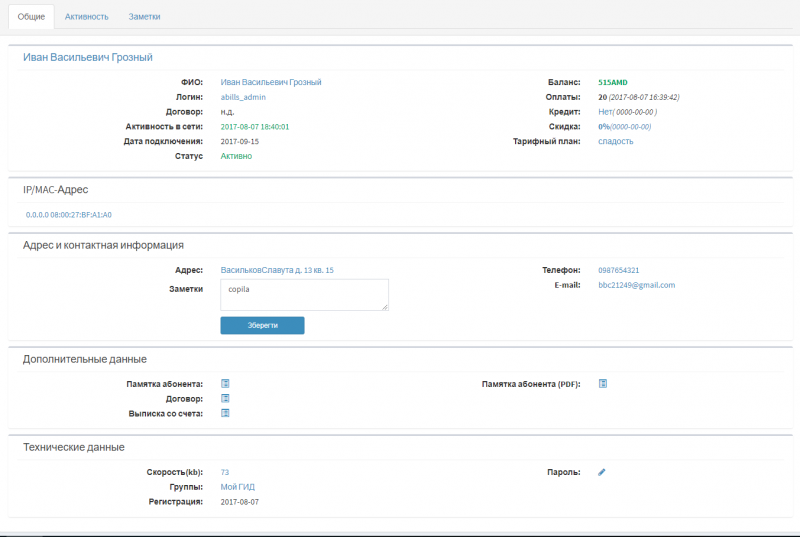Click into the Заметки text area

304,294
